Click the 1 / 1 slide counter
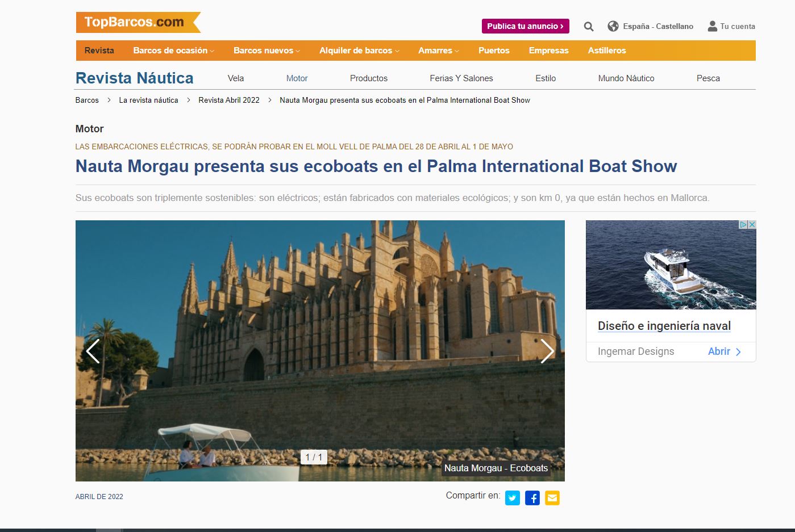The width and height of the screenshot is (795, 532). pyautogui.click(x=314, y=457)
